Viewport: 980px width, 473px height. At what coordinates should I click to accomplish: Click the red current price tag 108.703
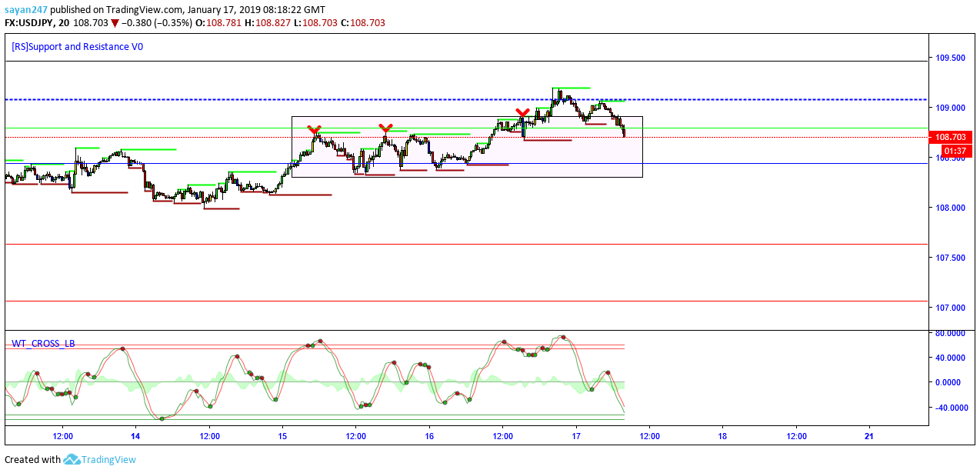tap(952, 137)
